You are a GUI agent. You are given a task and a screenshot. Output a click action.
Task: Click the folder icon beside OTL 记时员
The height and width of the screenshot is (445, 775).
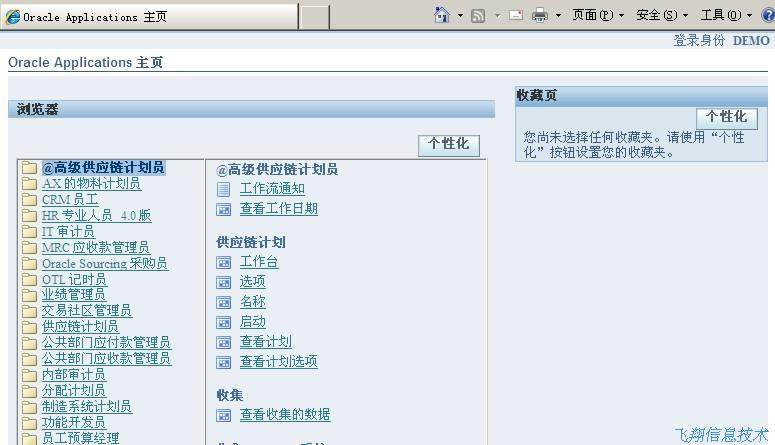click(30, 280)
